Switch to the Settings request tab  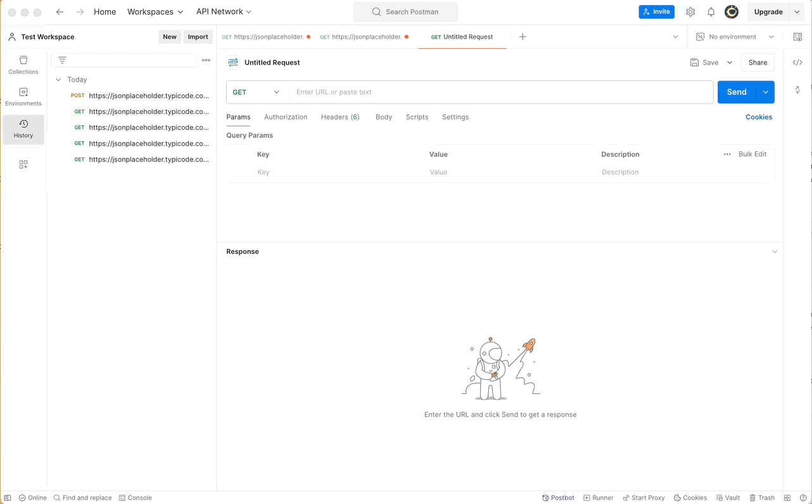click(x=455, y=117)
